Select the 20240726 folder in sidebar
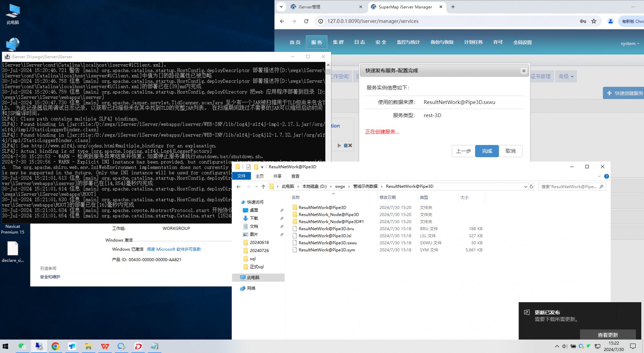 259,251
